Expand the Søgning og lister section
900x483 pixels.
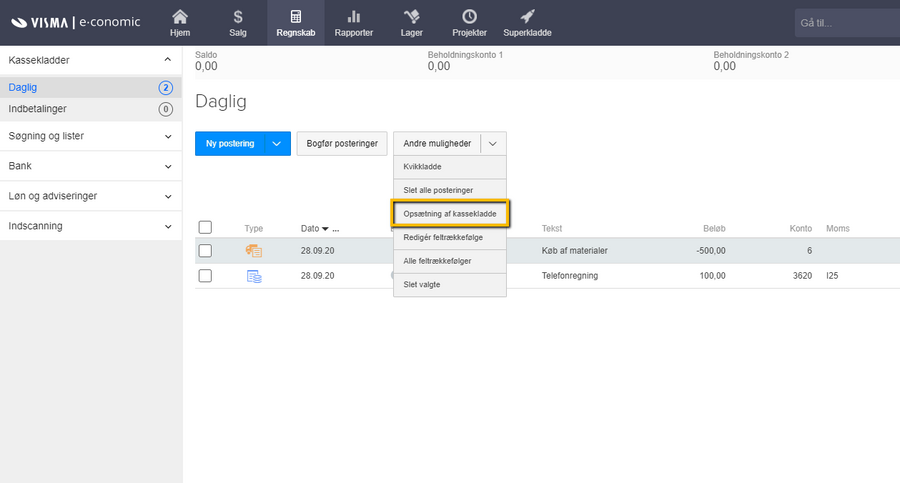coord(168,136)
